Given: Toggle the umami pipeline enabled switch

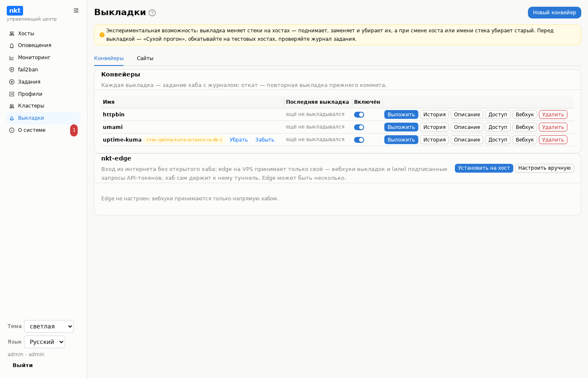Looking at the screenshot, I should 359,127.
